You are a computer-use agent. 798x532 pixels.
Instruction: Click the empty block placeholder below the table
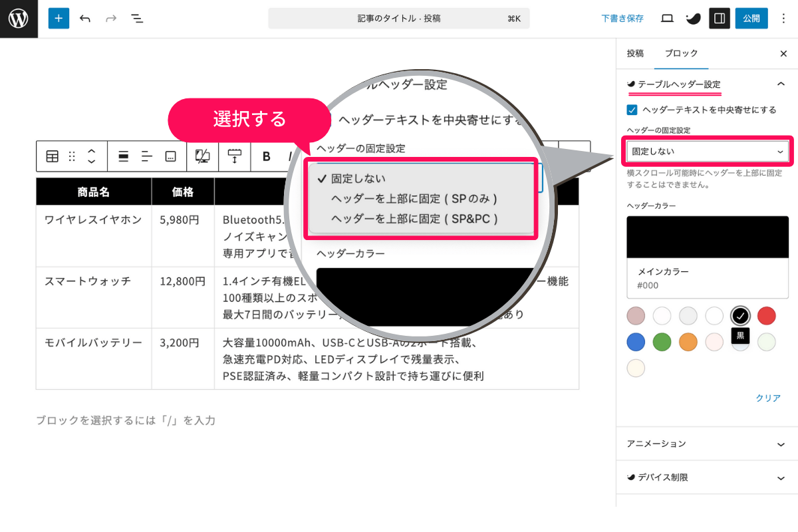[126, 420]
